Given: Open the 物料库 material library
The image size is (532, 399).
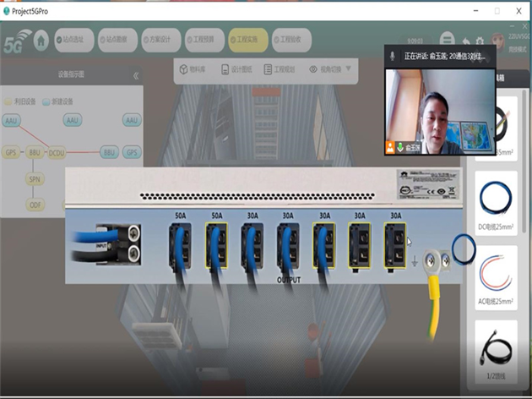Looking at the screenshot, I should click(x=194, y=69).
